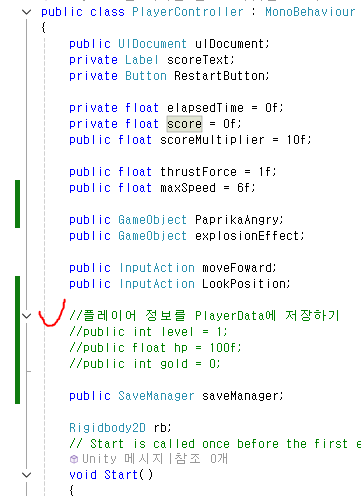Place cursor on '//public float hp = 100f;' line
Viewport: 361px width, 496px height.
pos(155,348)
